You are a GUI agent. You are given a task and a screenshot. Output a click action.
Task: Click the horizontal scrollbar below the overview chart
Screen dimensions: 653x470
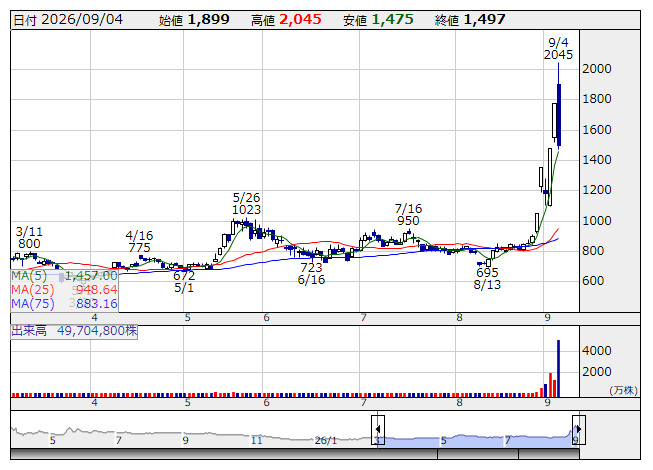click(295, 454)
